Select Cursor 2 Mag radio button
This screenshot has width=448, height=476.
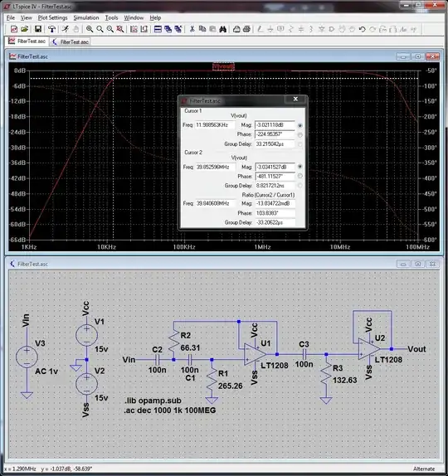click(299, 167)
